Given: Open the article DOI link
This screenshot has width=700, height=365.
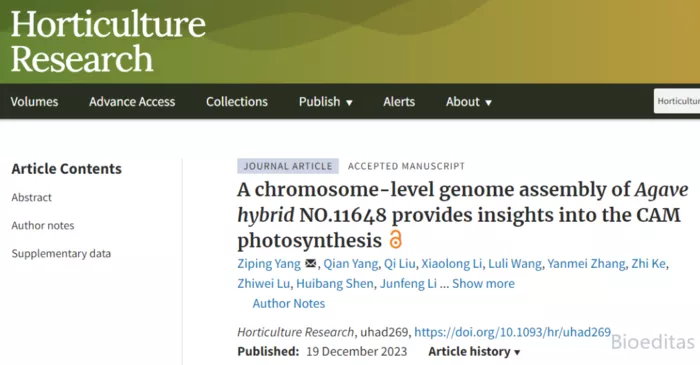Looking at the screenshot, I should [512, 332].
